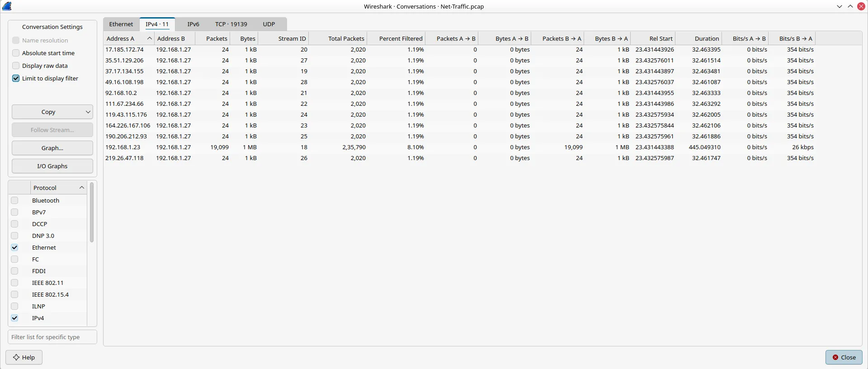868x369 pixels.
Task: Sort protocol list by Protocol header
Action: [x=58, y=188]
